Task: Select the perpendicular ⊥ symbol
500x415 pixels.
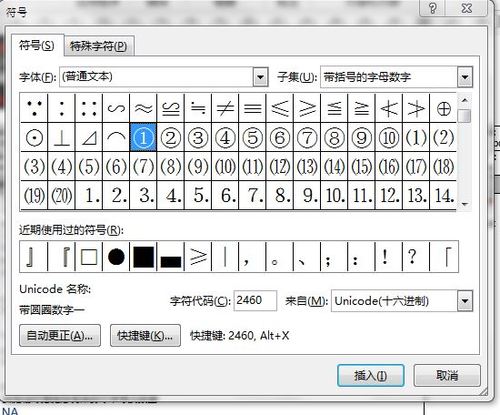Action: click(62, 137)
